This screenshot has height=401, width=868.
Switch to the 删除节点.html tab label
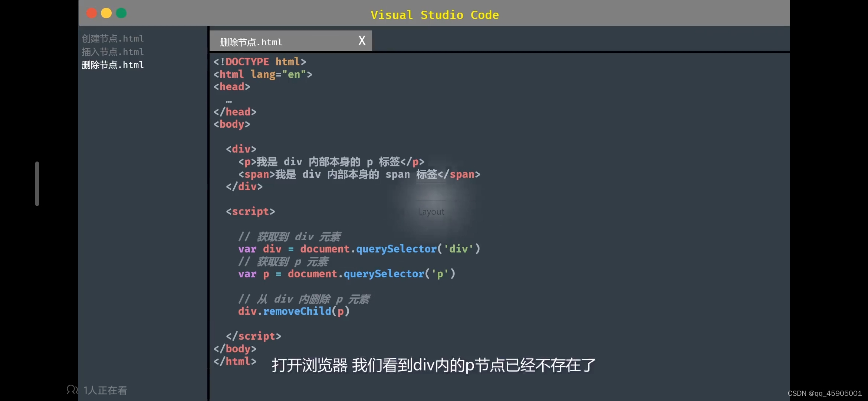pyautogui.click(x=251, y=42)
